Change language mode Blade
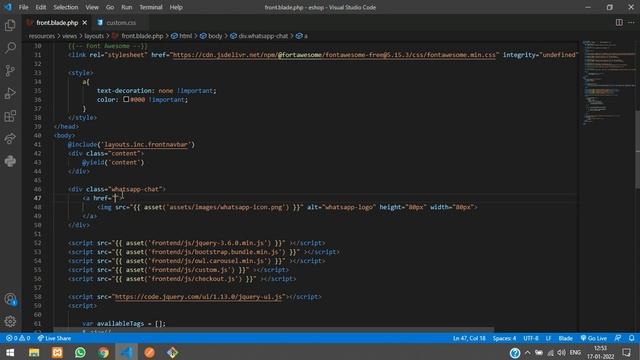 tap(565, 338)
